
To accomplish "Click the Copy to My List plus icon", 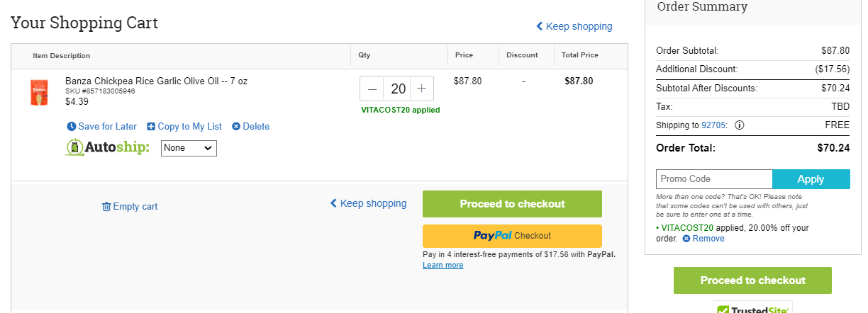I will [x=151, y=127].
